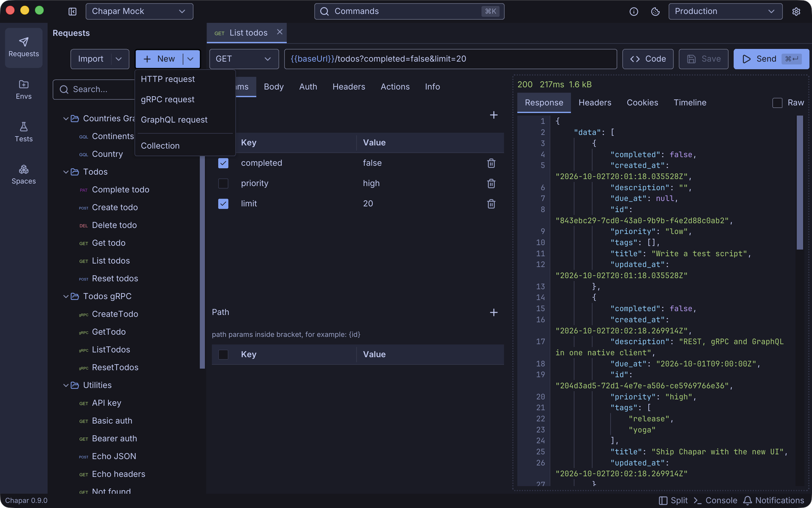Viewport: 812px width, 508px height.
Task: Open the Commands search bar
Action: pyautogui.click(x=409, y=11)
